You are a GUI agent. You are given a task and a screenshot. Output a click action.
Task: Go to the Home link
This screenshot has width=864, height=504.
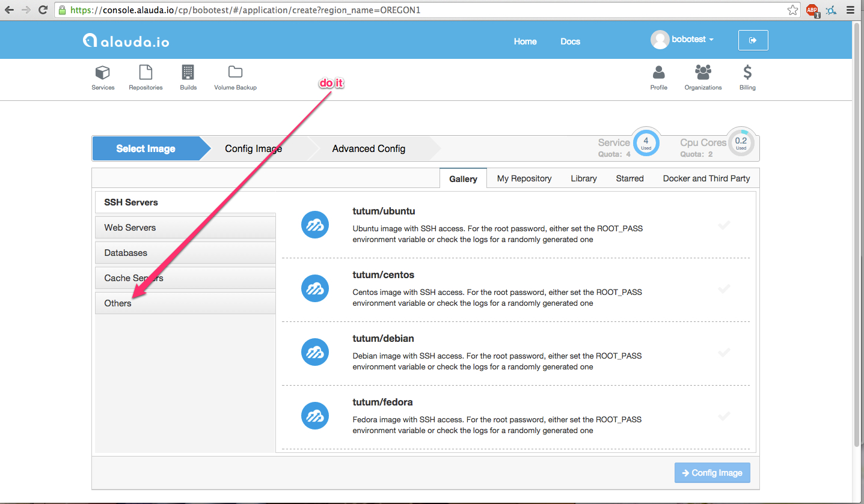525,41
